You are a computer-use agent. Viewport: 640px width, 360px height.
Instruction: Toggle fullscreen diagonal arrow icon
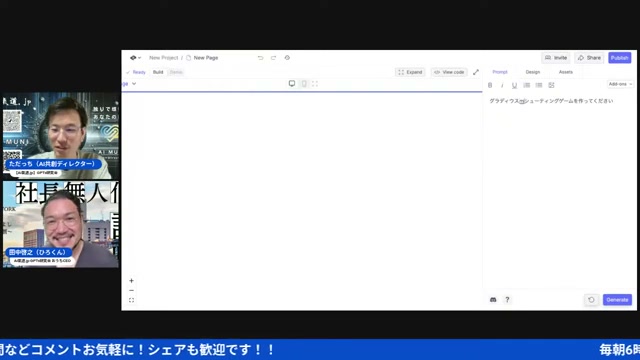pyautogui.click(x=476, y=72)
